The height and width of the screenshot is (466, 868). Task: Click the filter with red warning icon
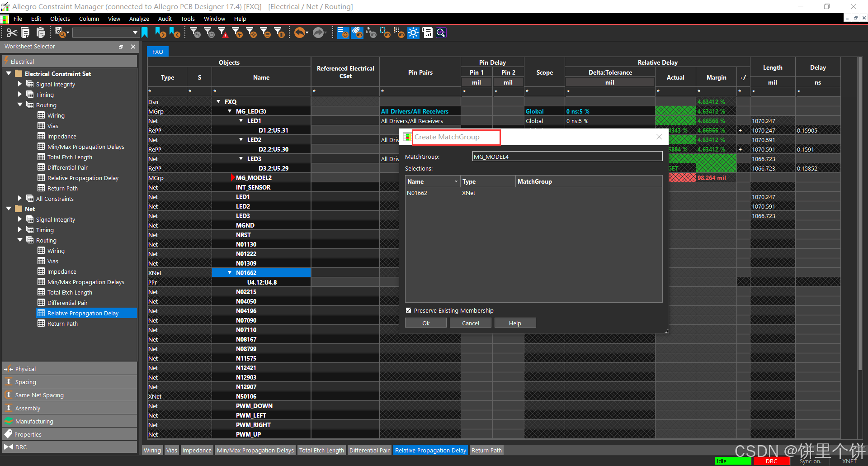point(223,33)
